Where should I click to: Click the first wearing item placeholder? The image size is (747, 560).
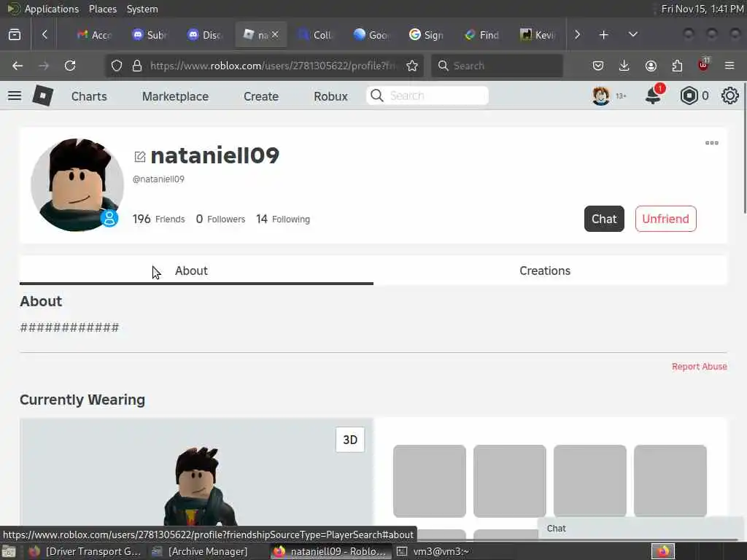tap(430, 481)
